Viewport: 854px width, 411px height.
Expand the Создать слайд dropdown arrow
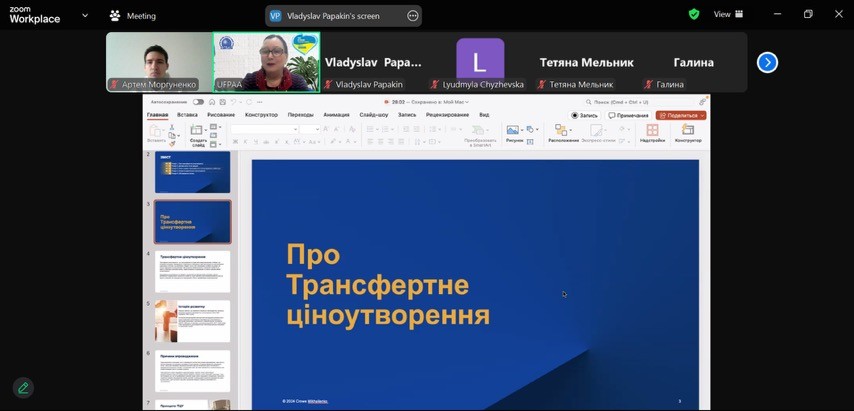coord(206,130)
